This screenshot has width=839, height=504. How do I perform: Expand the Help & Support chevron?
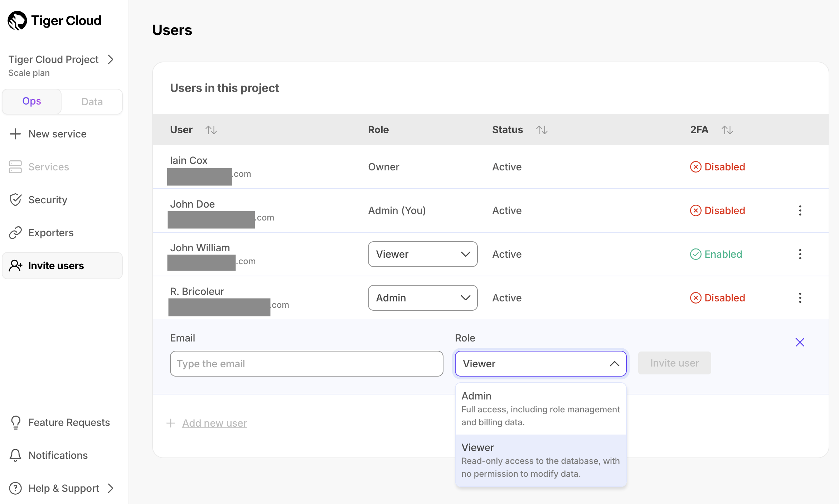point(111,488)
